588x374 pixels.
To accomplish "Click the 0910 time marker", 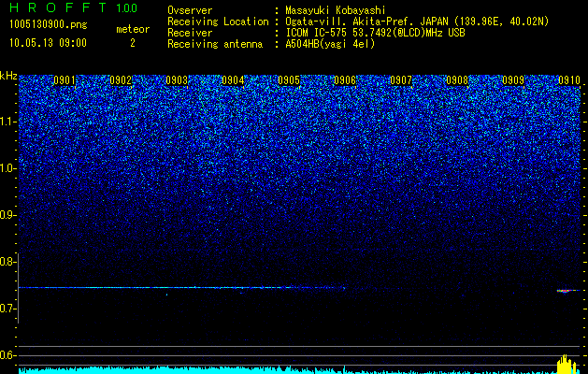I will click(x=569, y=80).
